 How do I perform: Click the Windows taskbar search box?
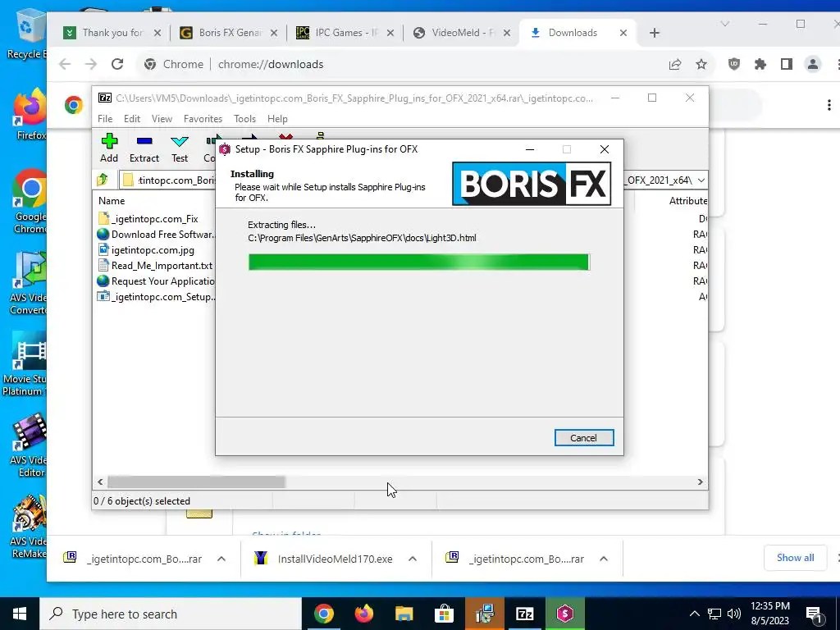click(171, 614)
